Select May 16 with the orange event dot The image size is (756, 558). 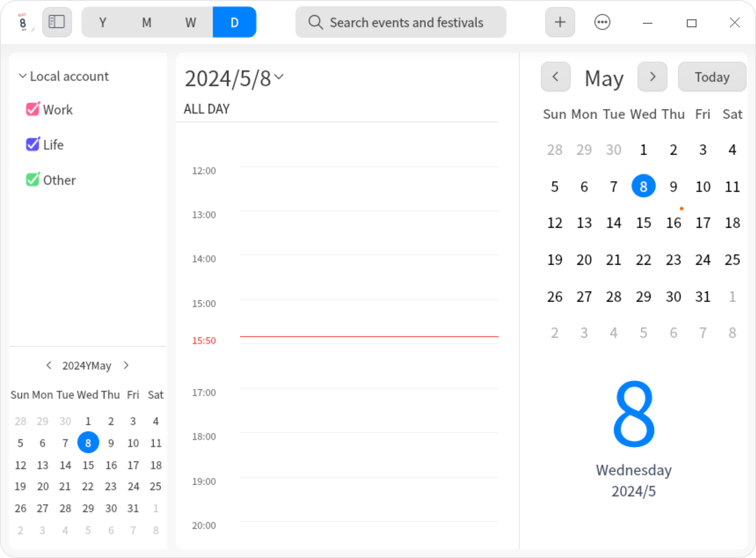[673, 223]
